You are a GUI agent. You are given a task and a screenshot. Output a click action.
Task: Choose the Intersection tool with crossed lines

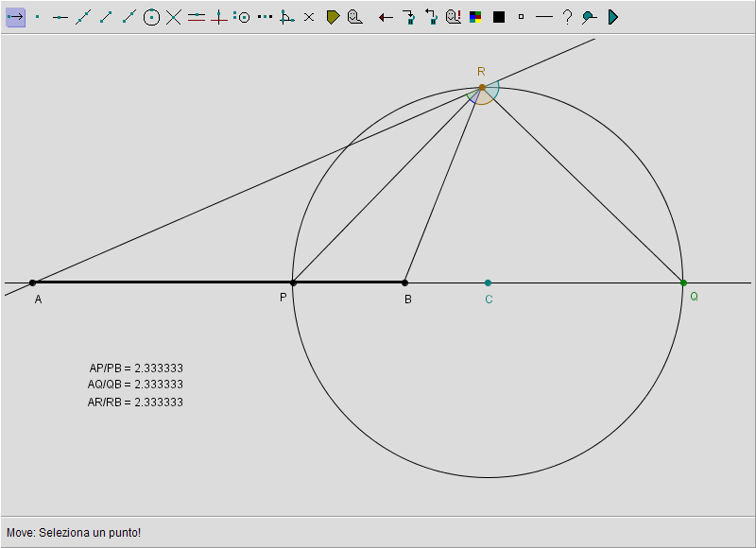(174, 17)
